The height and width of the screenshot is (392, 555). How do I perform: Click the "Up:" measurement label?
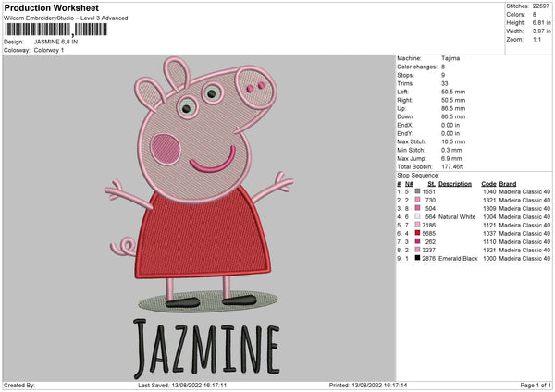click(x=401, y=108)
